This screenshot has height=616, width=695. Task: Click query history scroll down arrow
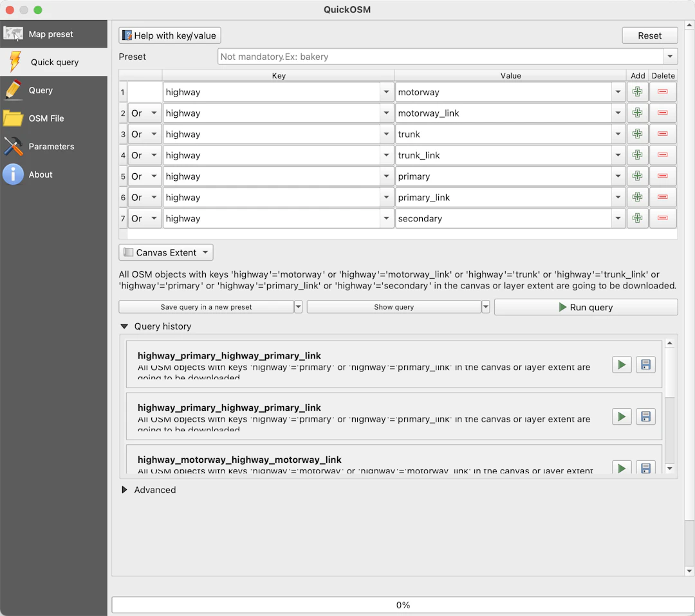point(670,469)
